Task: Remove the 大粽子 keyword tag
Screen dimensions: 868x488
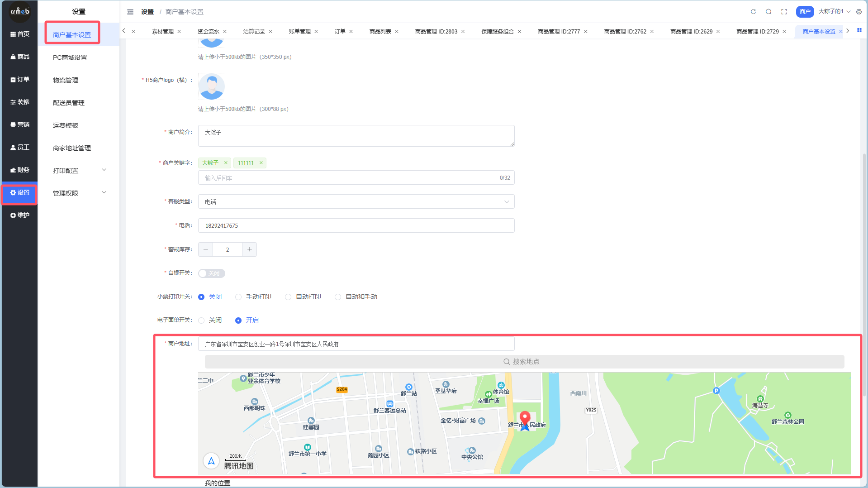Action: (226, 163)
